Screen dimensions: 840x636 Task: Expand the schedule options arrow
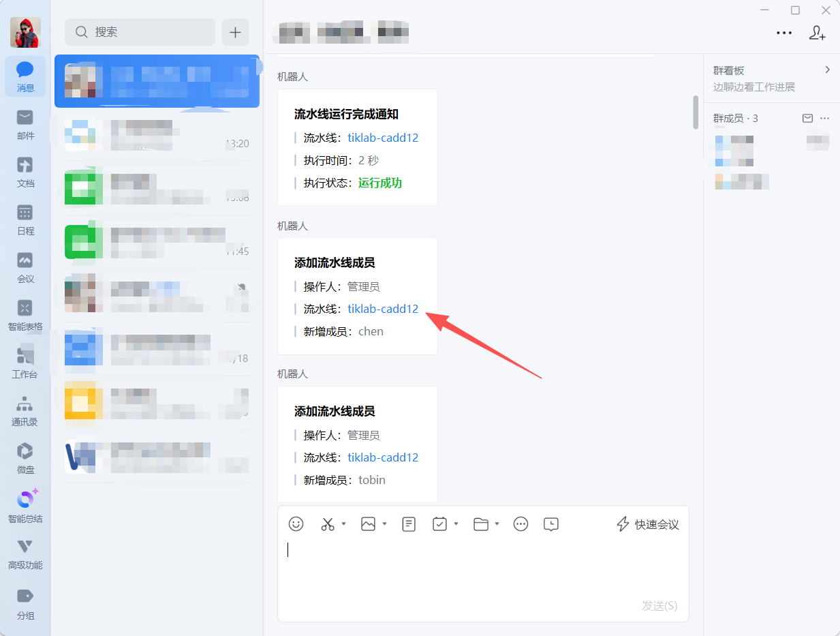[x=456, y=524]
